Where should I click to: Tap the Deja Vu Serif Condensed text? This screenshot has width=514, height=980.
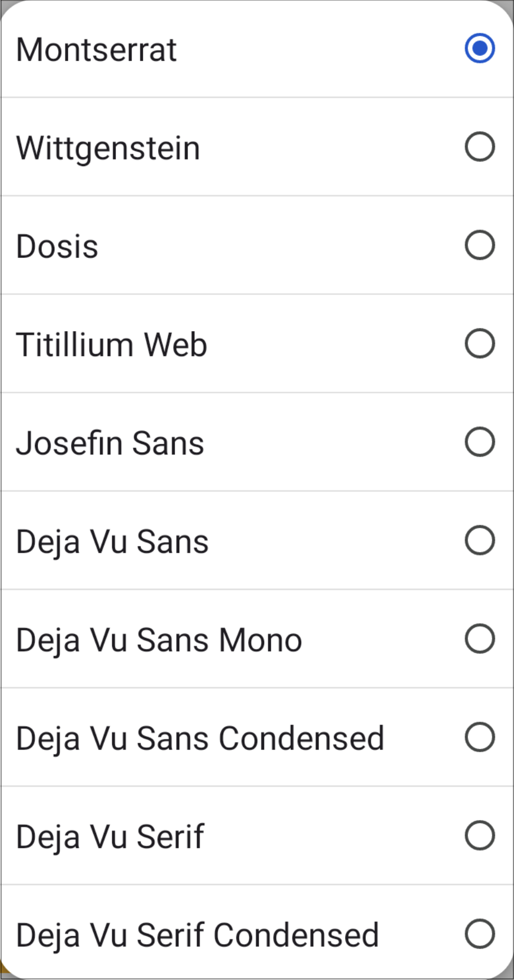[197, 935]
